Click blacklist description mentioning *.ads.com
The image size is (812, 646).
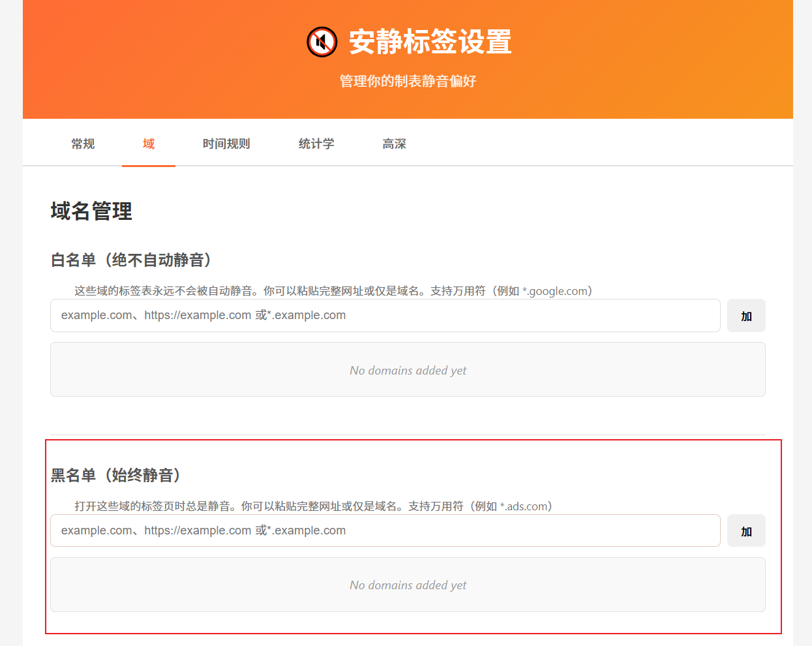pyautogui.click(x=313, y=506)
